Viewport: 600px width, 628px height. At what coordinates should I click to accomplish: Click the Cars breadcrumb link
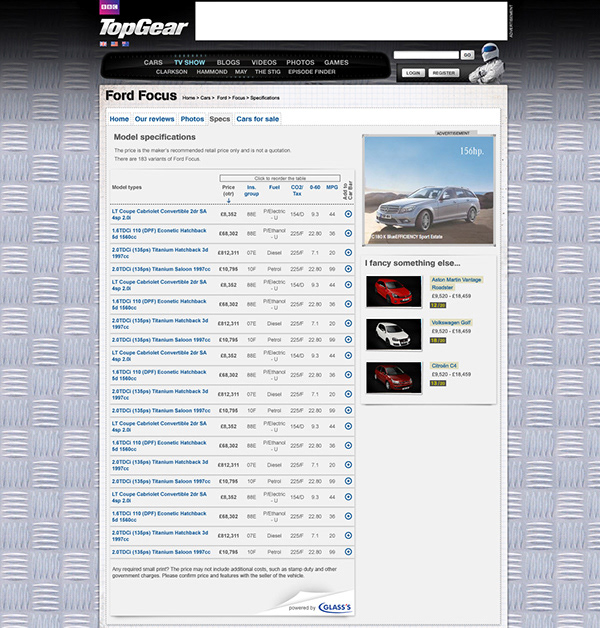click(205, 98)
